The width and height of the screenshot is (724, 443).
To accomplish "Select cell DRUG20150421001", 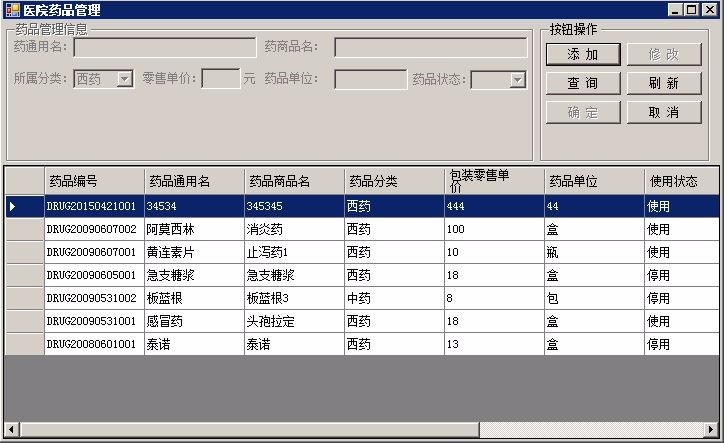I will pos(95,206).
